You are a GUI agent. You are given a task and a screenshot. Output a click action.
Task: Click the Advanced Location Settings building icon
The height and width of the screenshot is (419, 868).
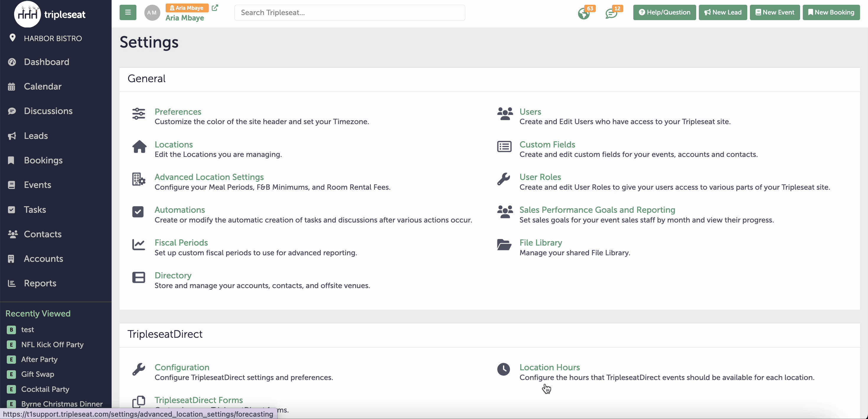138,179
